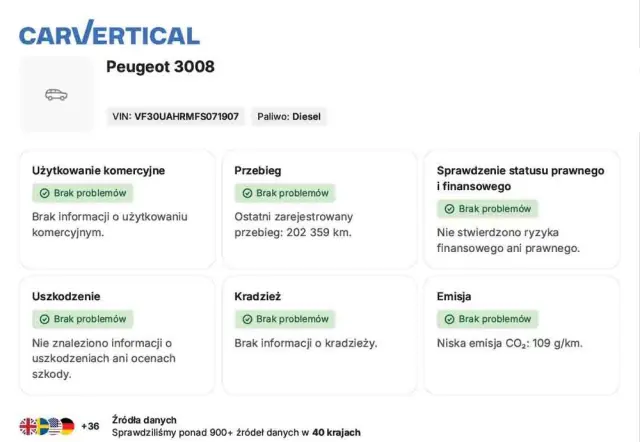Image resolution: width=640 pixels, height=442 pixels.
Task: Click the German flag icon
Action: pos(67,426)
